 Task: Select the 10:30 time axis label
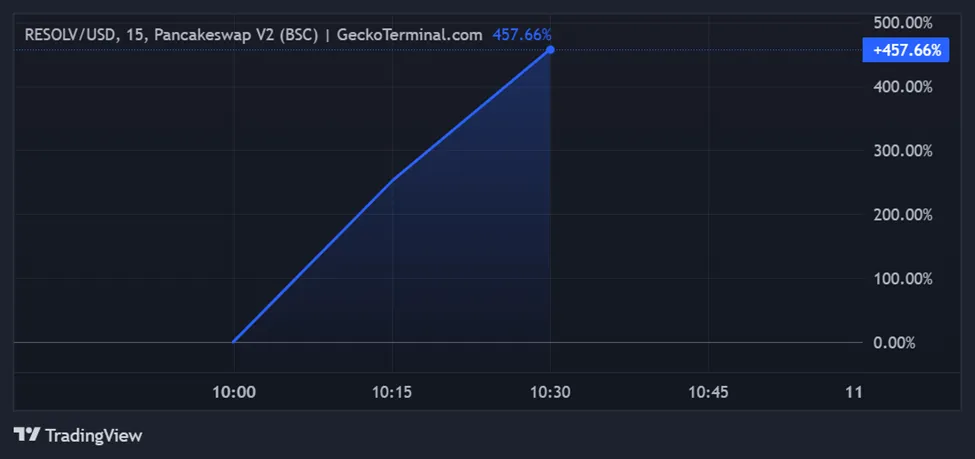550,393
